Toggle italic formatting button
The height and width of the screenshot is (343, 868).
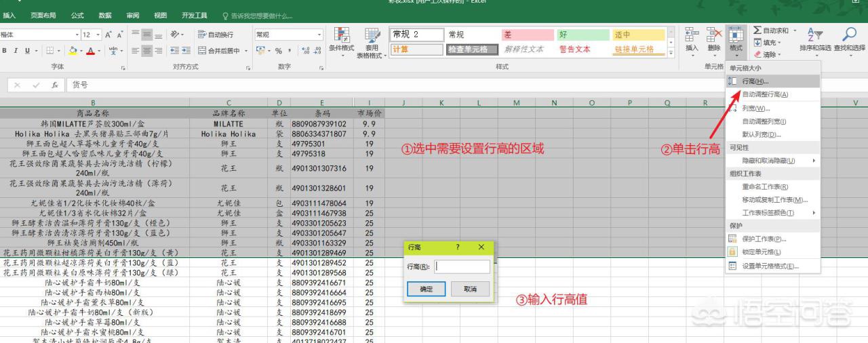pos(16,51)
